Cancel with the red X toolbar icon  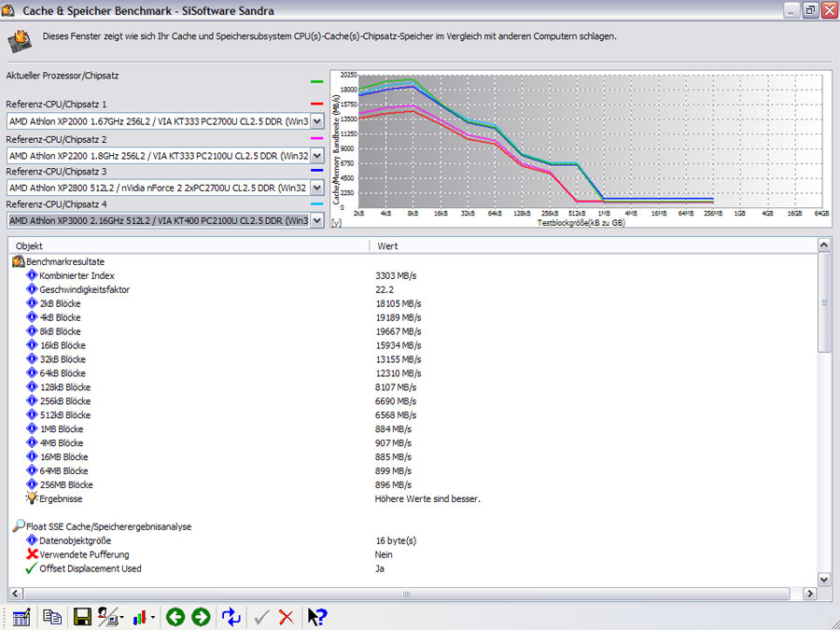pyautogui.click(x=287, y=618)
